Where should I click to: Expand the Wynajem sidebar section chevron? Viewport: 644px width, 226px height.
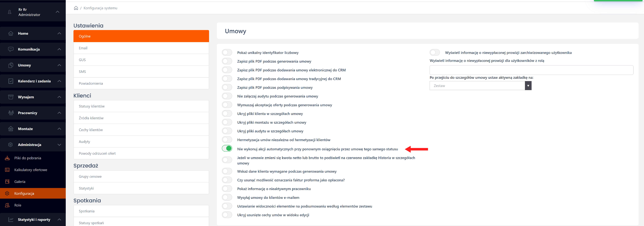[59, 97]
